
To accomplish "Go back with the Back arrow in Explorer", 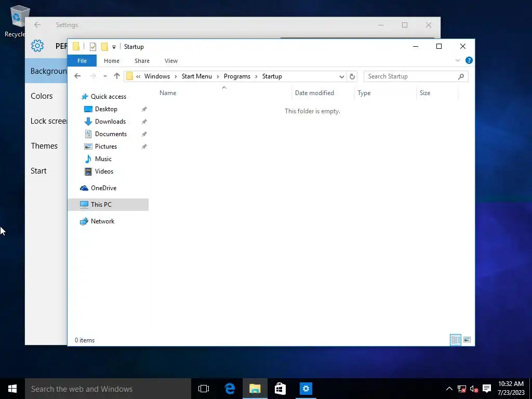I will (77, 76).
